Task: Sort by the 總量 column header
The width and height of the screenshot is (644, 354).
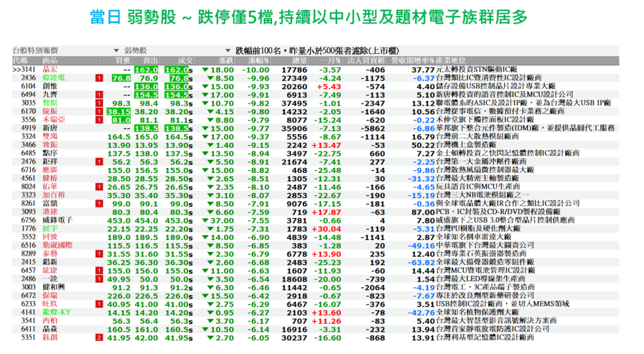Action: coord(299,60)
